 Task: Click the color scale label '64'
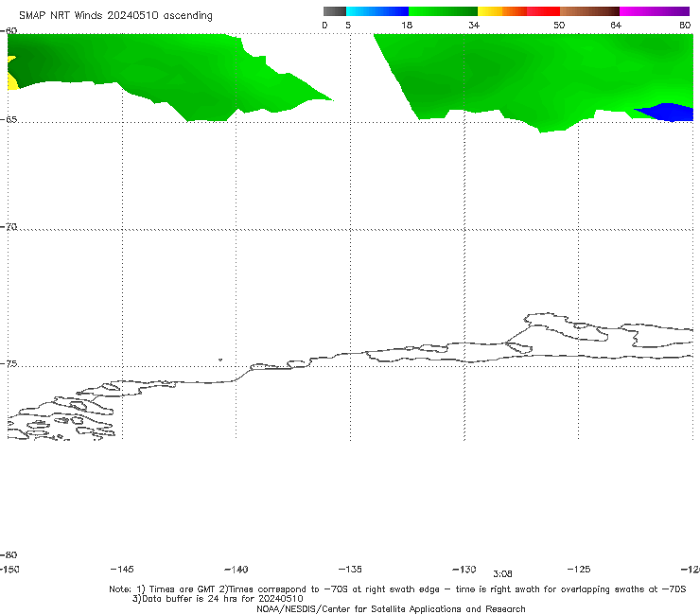pos(616,26)
